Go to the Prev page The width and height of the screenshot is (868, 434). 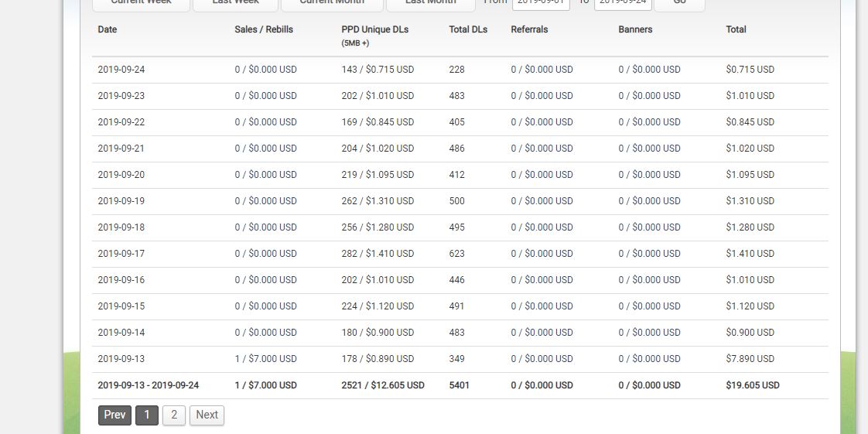tap(114, 415)
